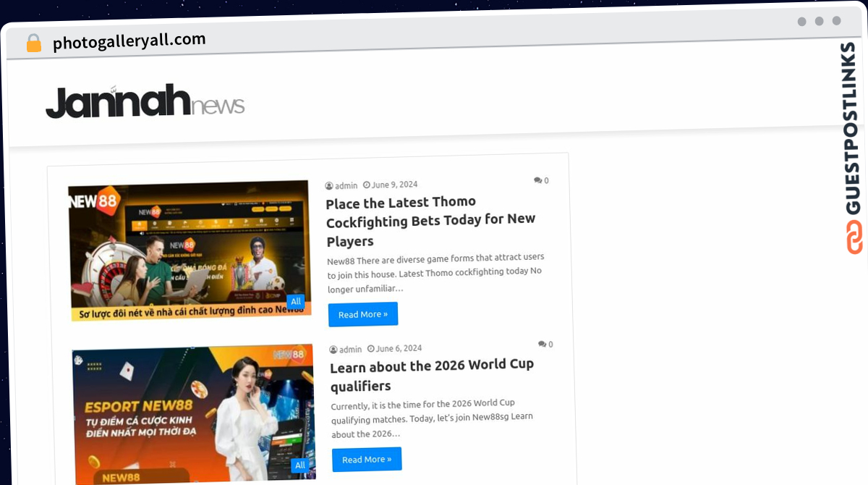
Task: Open the New88 cockfighting article thumbnail
Action: 190,250
